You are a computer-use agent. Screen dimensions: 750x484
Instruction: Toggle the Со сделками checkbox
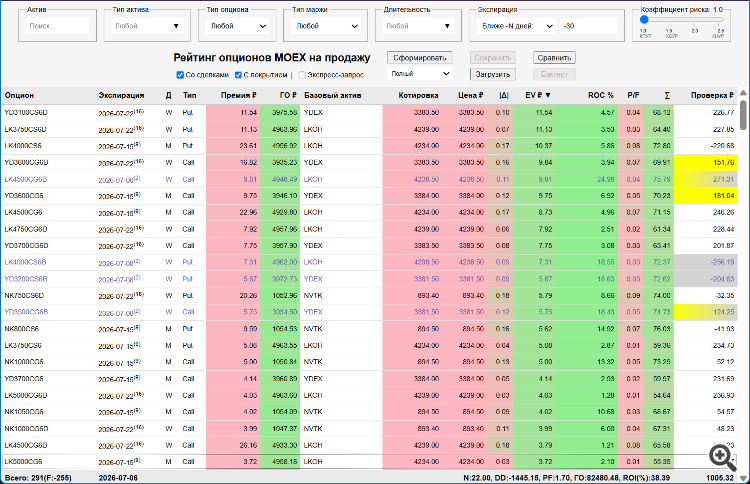click(x=180, y=75)
